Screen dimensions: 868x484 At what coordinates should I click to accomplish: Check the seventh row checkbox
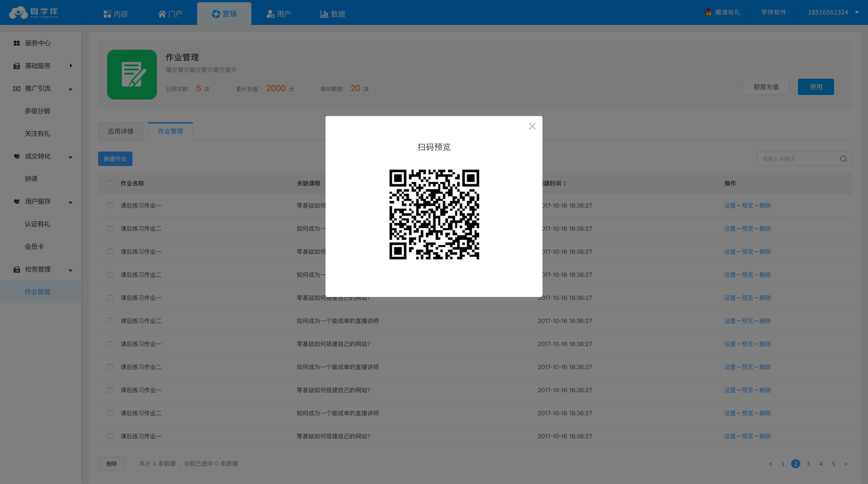[110, 344]
